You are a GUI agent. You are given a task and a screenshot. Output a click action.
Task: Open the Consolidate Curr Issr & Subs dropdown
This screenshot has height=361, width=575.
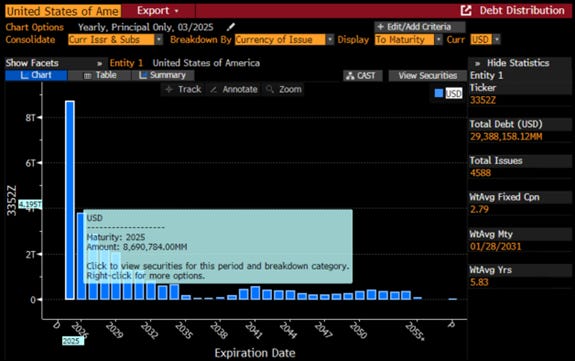(x=159, y=40)
